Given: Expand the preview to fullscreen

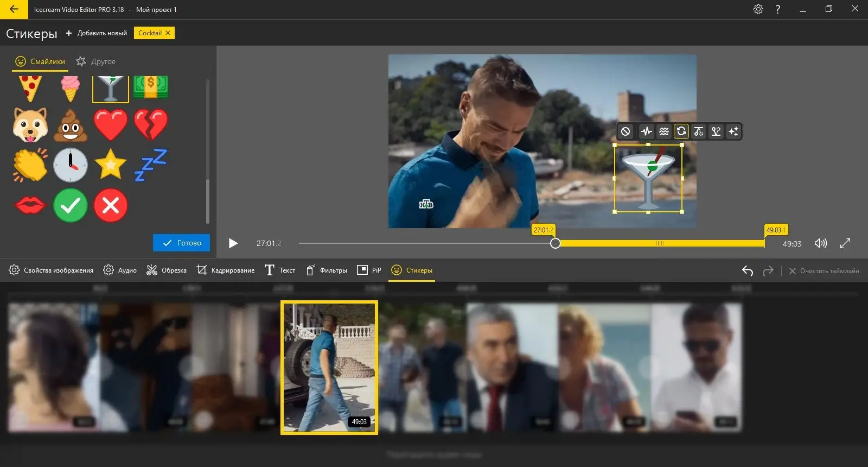Looking at the screenshot, I should [x=845, y=243].
